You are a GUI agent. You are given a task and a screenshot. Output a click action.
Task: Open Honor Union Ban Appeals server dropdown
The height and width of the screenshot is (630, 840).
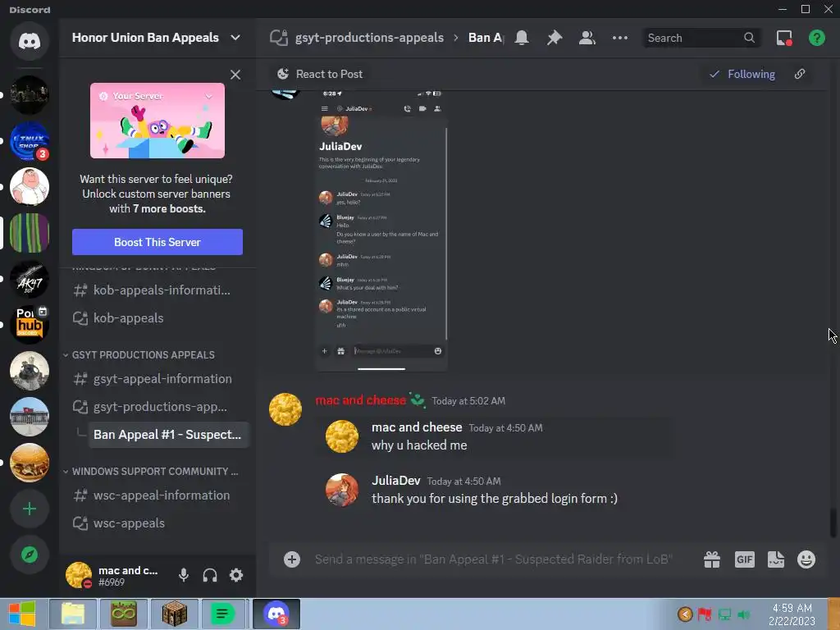coord(235,38)
